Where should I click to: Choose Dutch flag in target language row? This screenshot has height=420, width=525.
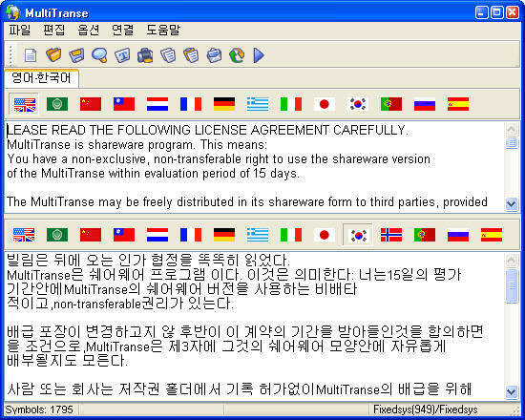(x=157, y=235)
